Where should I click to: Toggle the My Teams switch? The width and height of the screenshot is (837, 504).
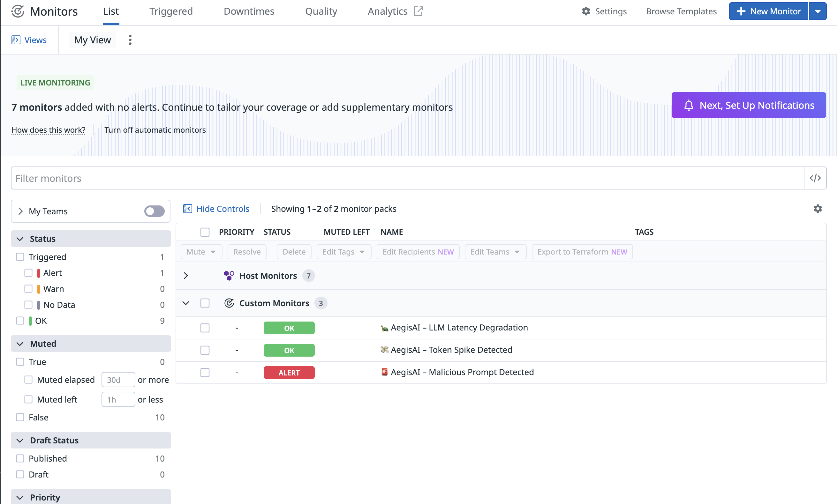[x=154, y=211]
